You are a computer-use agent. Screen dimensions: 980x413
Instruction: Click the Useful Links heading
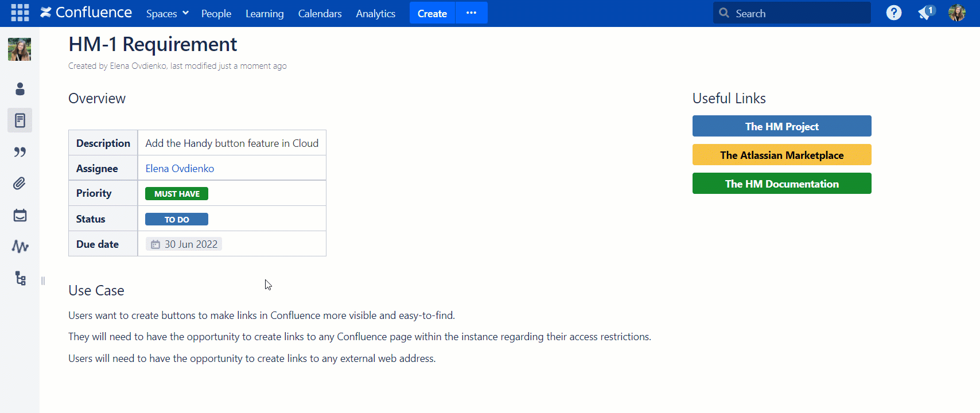pyautogui.click(x=729, y=99)
